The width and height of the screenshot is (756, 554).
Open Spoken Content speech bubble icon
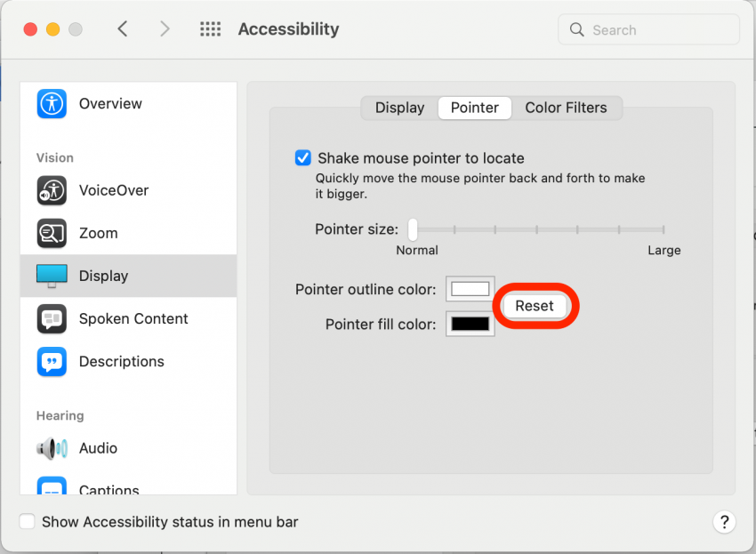click(52, 318)
